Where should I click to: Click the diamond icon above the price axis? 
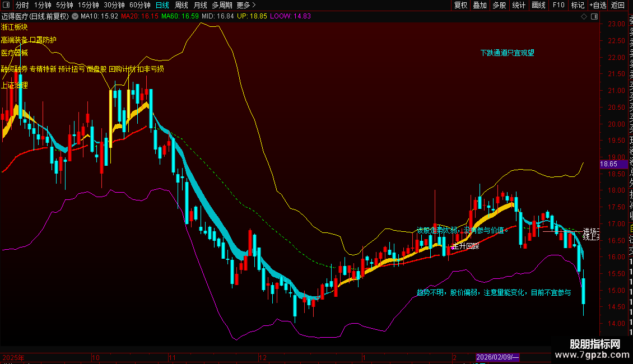coord(584,17)
